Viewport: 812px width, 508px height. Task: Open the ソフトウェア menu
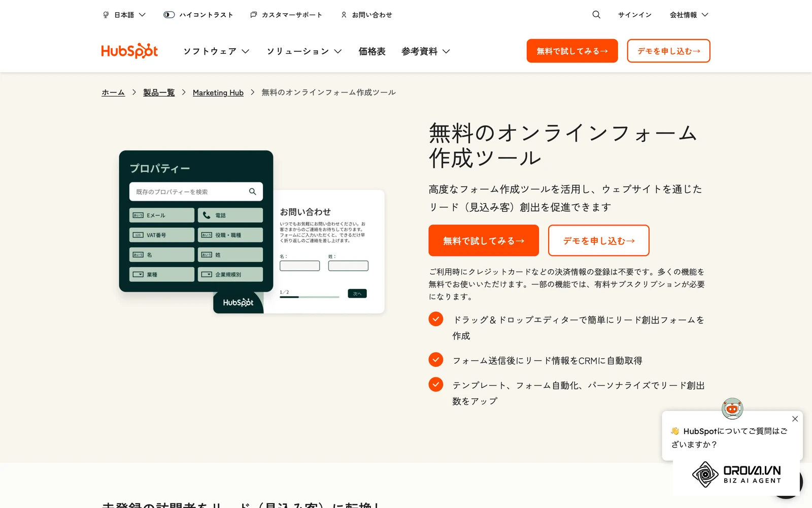(216, 51)
